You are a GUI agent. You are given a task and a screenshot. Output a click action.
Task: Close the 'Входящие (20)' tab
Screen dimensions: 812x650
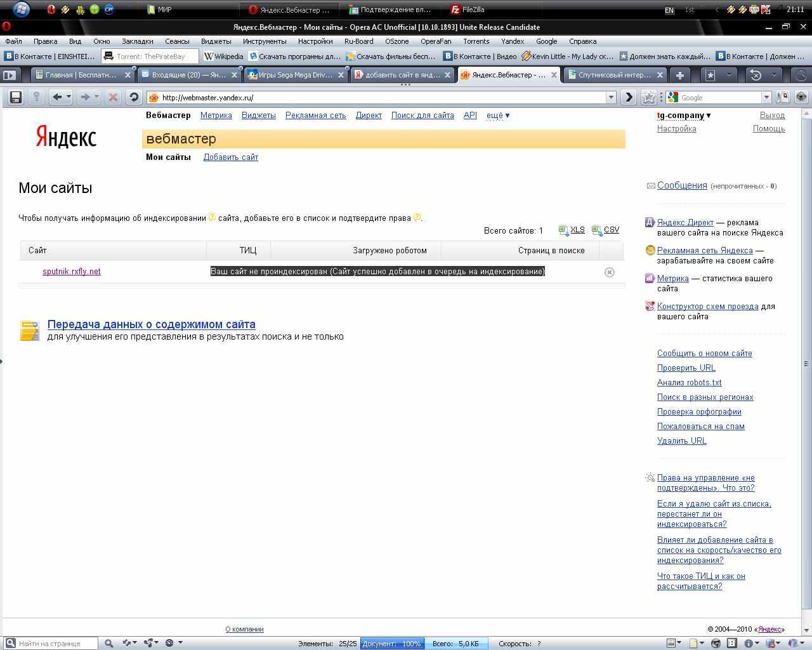pos(234,75)
